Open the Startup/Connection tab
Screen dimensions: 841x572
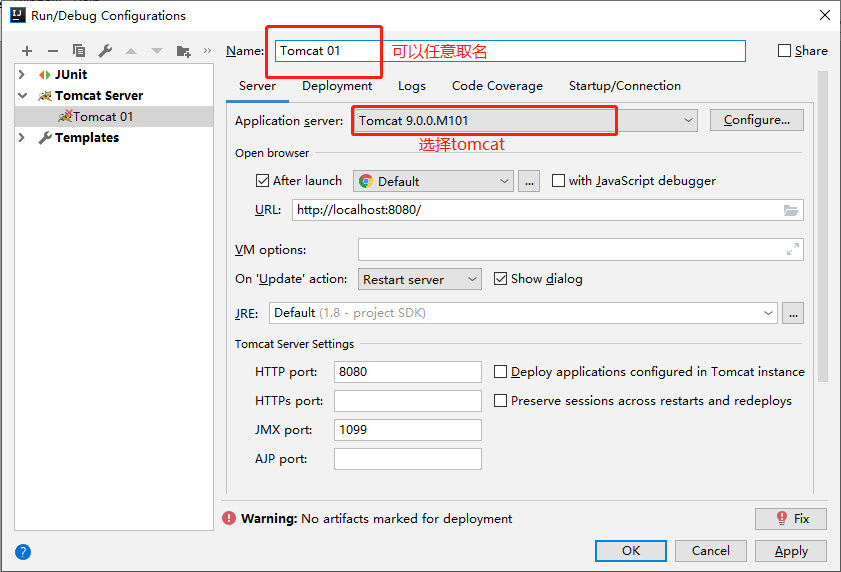625,86
